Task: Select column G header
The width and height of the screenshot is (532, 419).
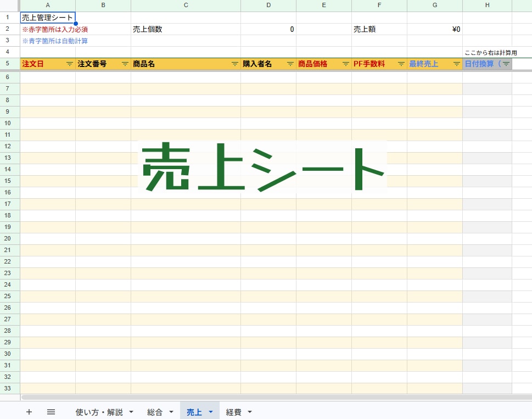Action: (435, 5)
